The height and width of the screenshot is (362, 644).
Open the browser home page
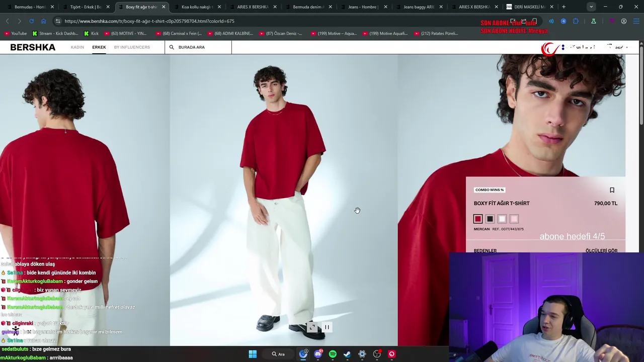coord(43,21)
